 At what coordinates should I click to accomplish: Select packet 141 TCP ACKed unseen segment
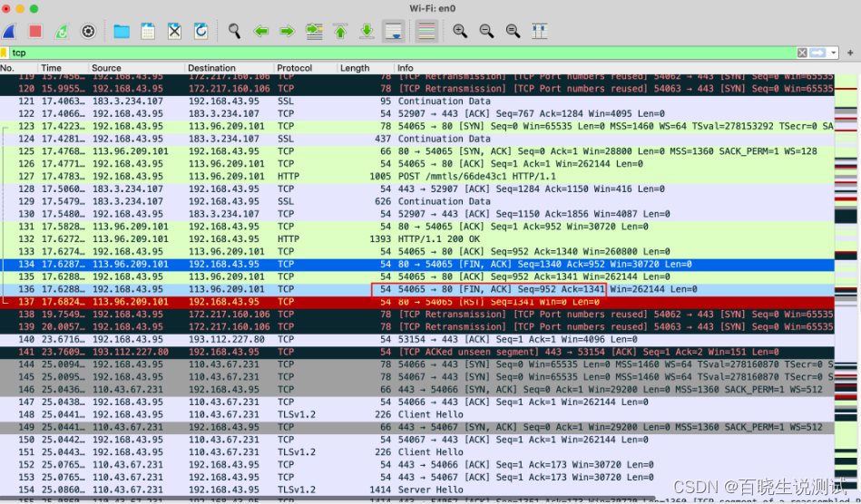point(417,352)
